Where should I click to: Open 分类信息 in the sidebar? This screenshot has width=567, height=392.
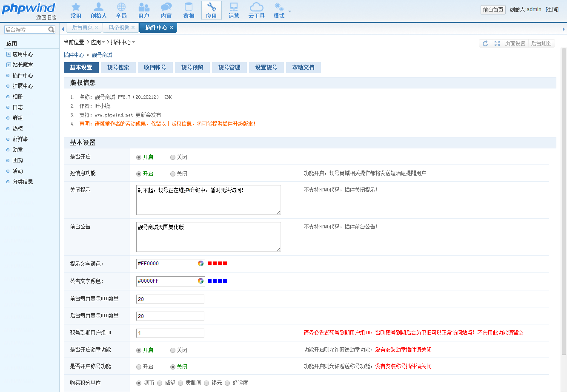pos(23,182)
